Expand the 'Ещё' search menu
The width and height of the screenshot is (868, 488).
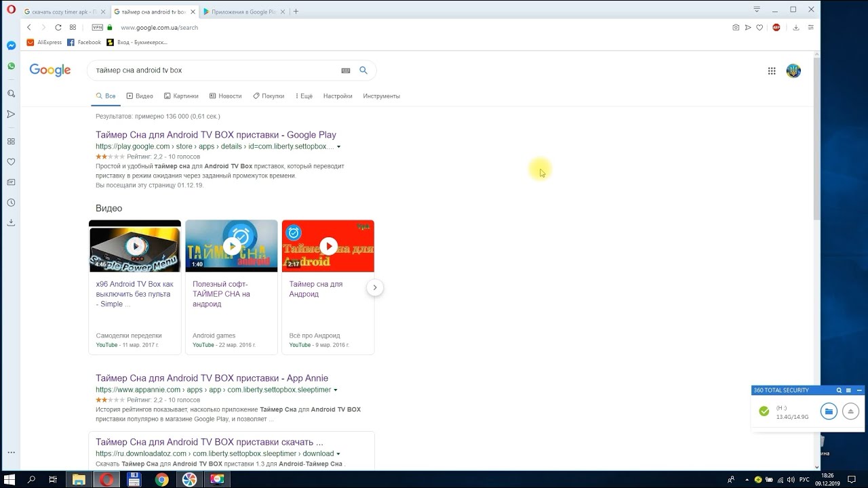click(304, 96)
